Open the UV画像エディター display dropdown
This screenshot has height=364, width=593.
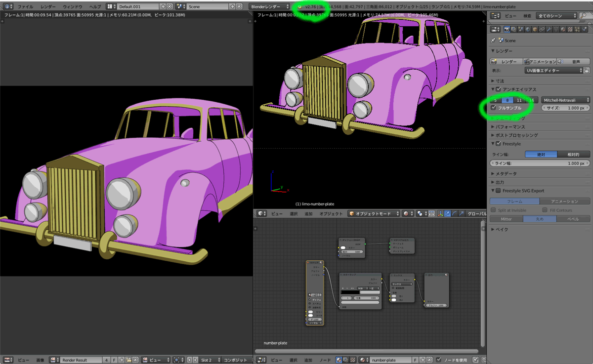(x=553, y=71)
